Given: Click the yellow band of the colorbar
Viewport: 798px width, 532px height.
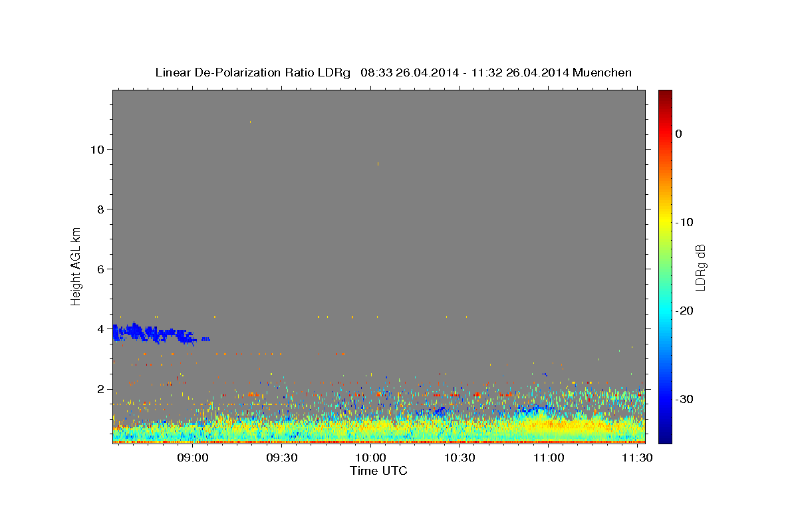Looking at the screenshot, I should [x=665, y=221].
